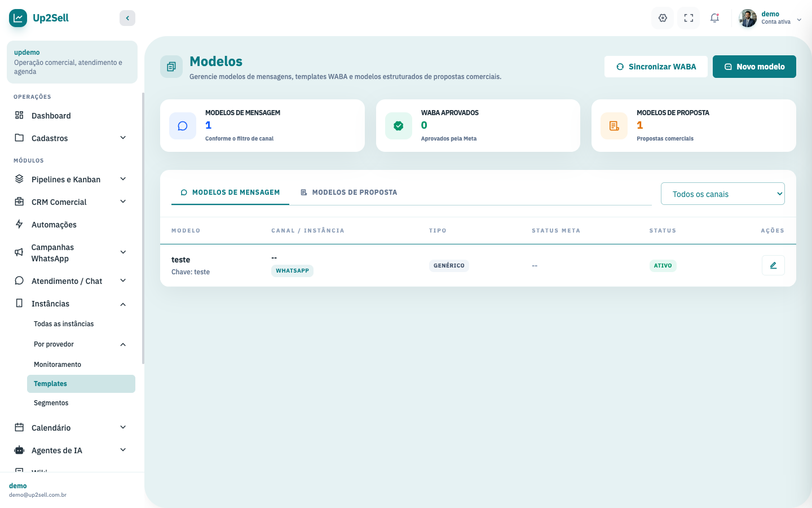The image size is (812, 508).
Task: Open the demo account dropdown chevron
Action: tap(799, 20)
